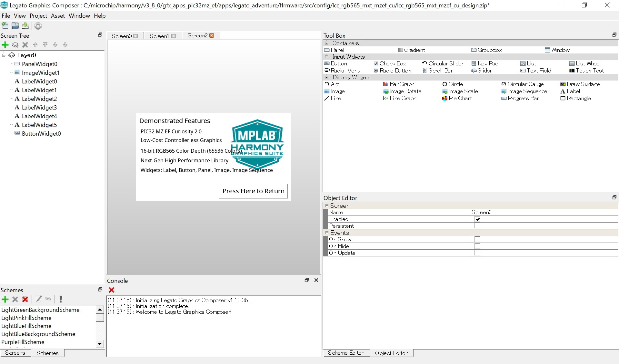Screen dimensions: 619x364
Task: Click the single down-arrow icon in Screen Tree
Action: click(x=55, y=45)
